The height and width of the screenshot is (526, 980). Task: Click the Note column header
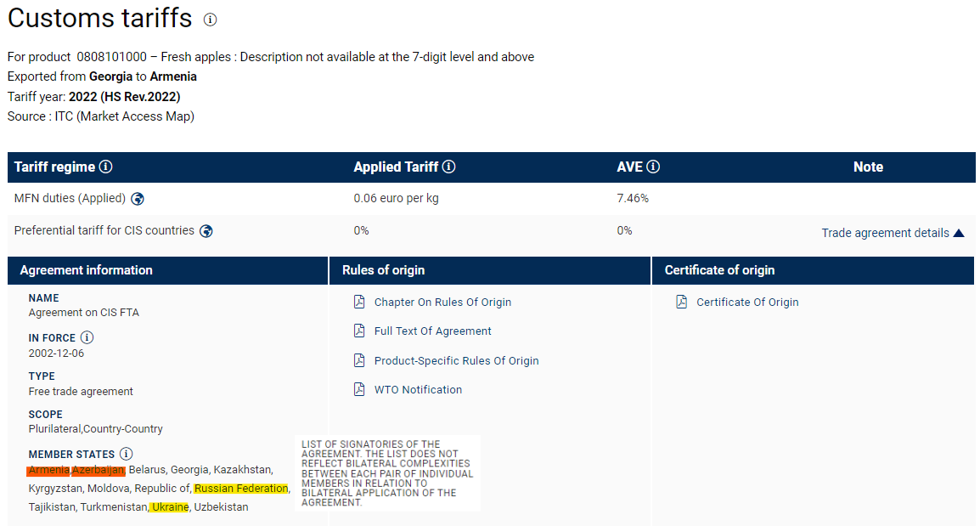point(868,167)
